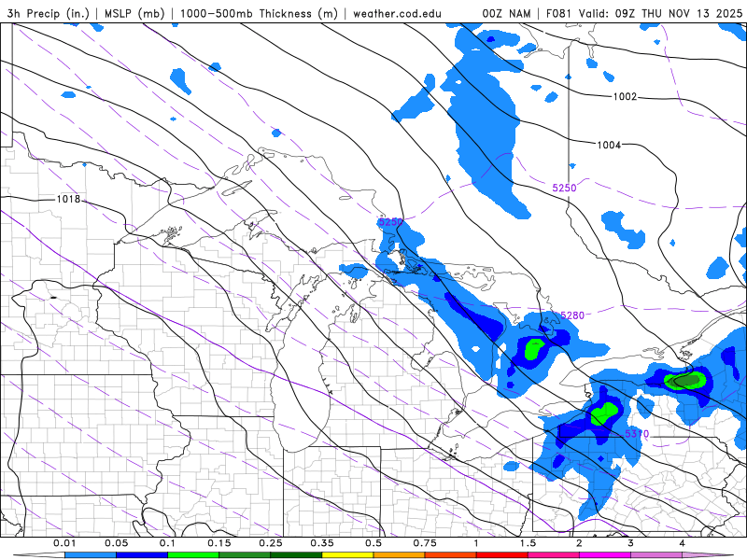Click the dark blue 0.05 precipitation swatch
This screenshot has height=560, width=747.
pos(142,555)
